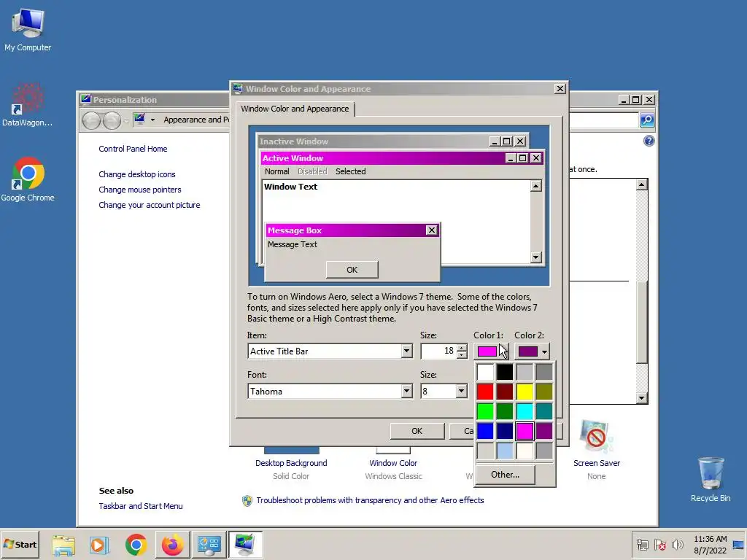This screenshot has height=560, width=747.
Task: Click the Action Center flag tray icon
Action: 659,544
